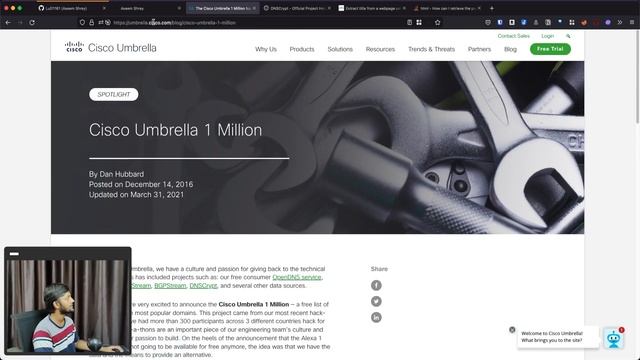Switch to the Extract title from webpage tab
The height and width of the screenshot is (360, 640).
point(372,8)
